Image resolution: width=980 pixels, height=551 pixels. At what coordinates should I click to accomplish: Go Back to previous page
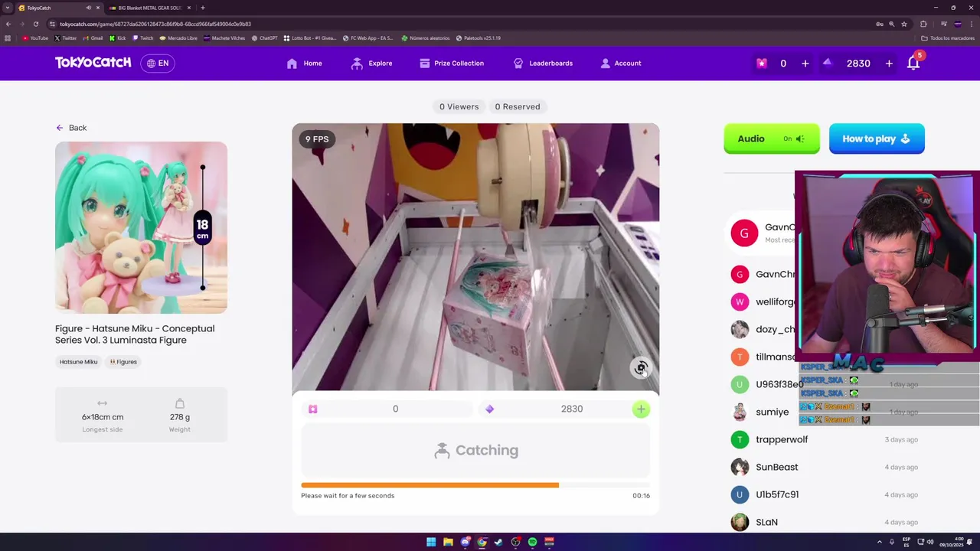[x=71, y=128]
